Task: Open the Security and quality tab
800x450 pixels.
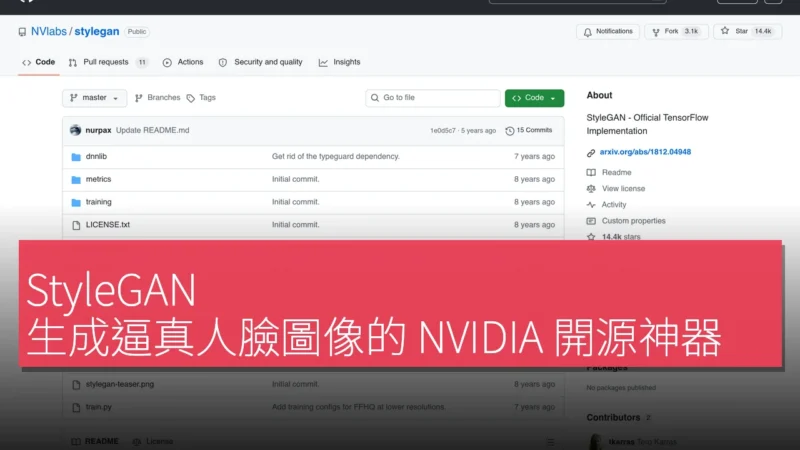Action: [x=260, y=62]
